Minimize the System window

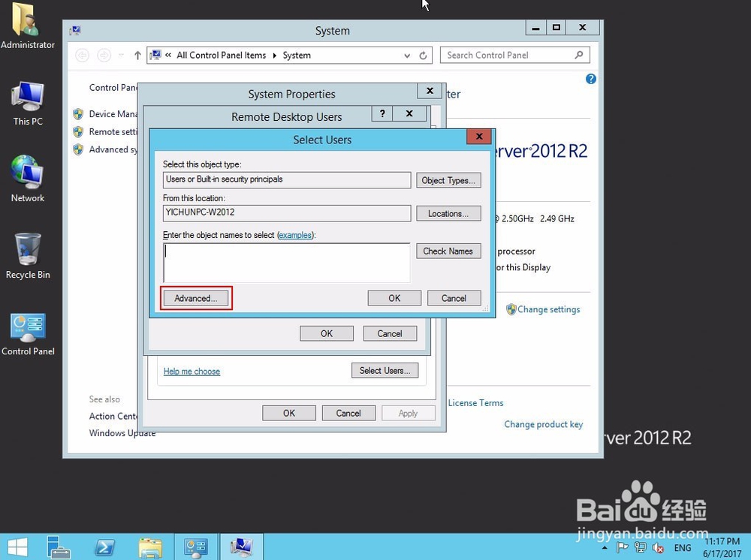[x=536, y=27]
